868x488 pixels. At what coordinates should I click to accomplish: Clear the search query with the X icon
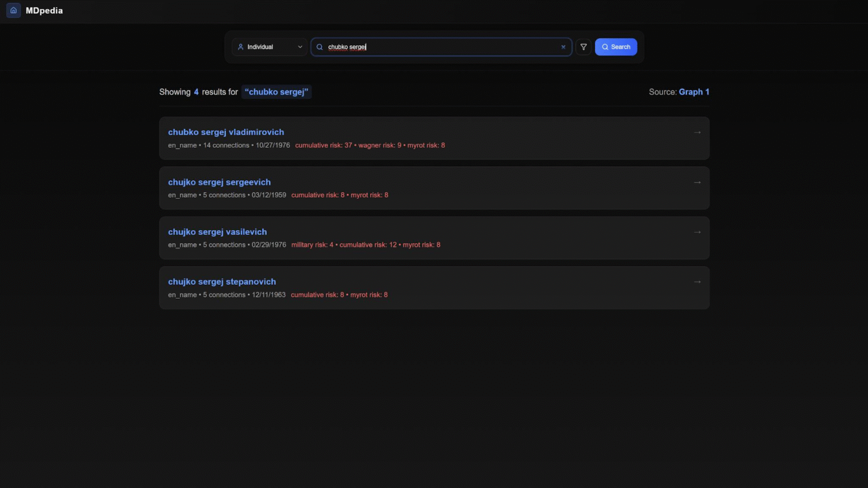[x=563, y=47]
